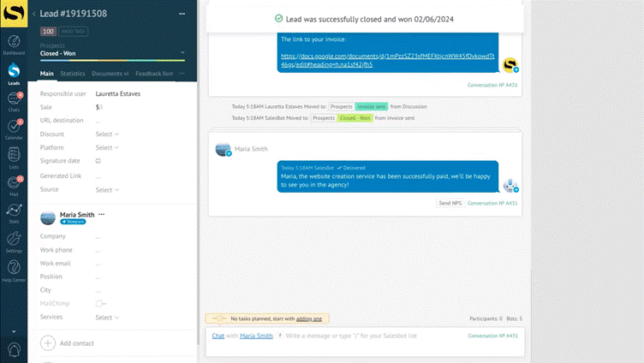Switch to the Feedback form tab
The image size is (644, 363).
pyautogui.click(x=154, y=74)
